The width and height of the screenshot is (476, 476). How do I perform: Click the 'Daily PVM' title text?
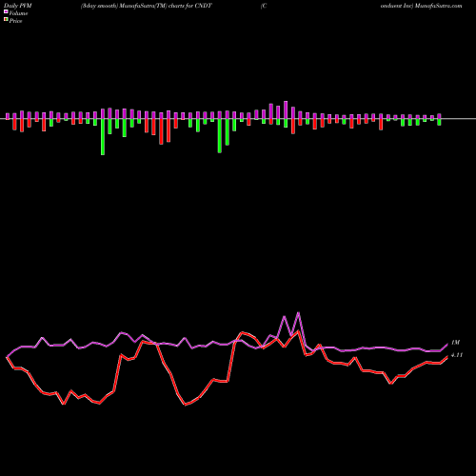click(18, 6)
